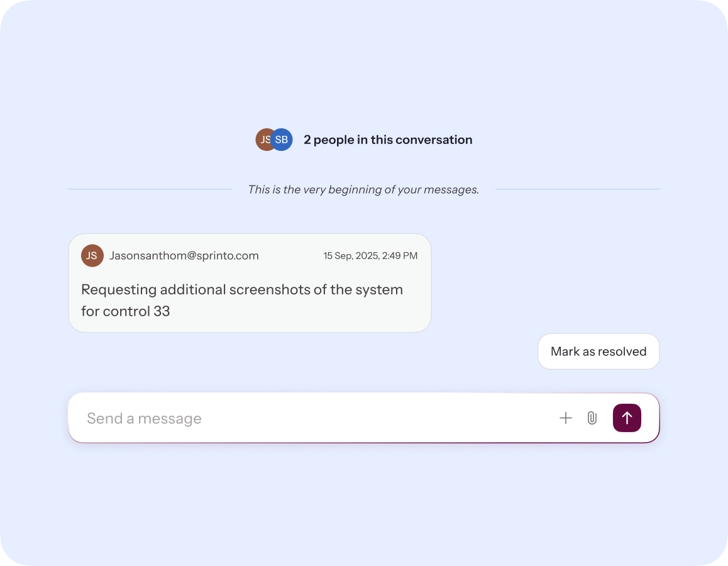
Task: Click the plus icon in message composer
Action: click(566, 418)
